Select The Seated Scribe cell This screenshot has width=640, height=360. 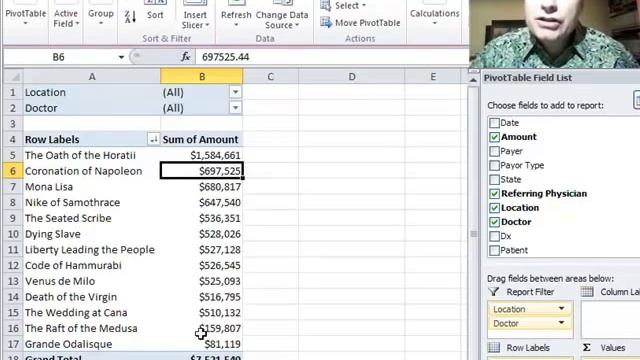[92, 218]
